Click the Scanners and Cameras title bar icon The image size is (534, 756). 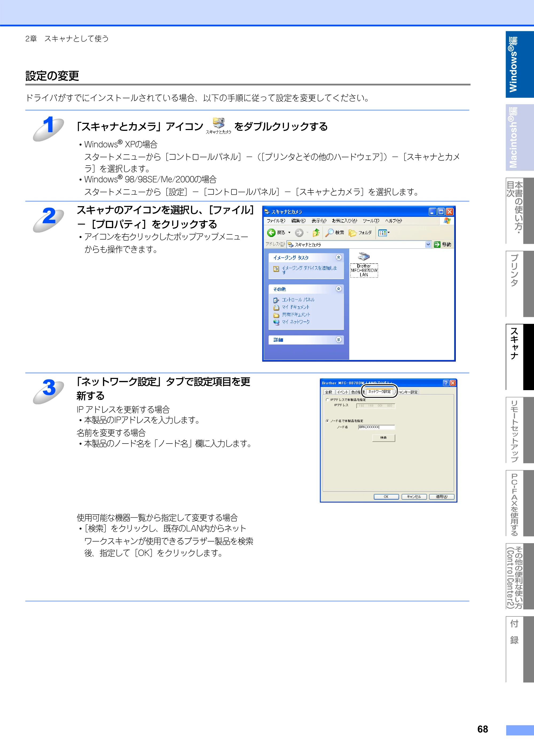(267, 212)
